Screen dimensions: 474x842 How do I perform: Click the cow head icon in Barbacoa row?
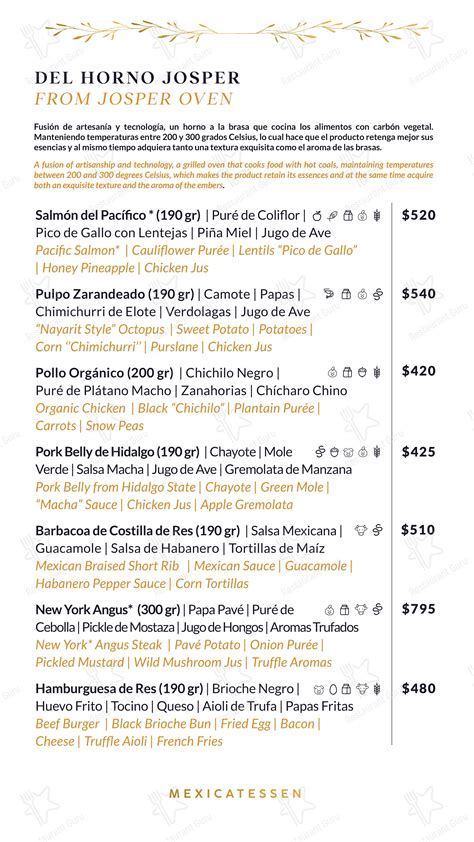[x=360, y=531]
